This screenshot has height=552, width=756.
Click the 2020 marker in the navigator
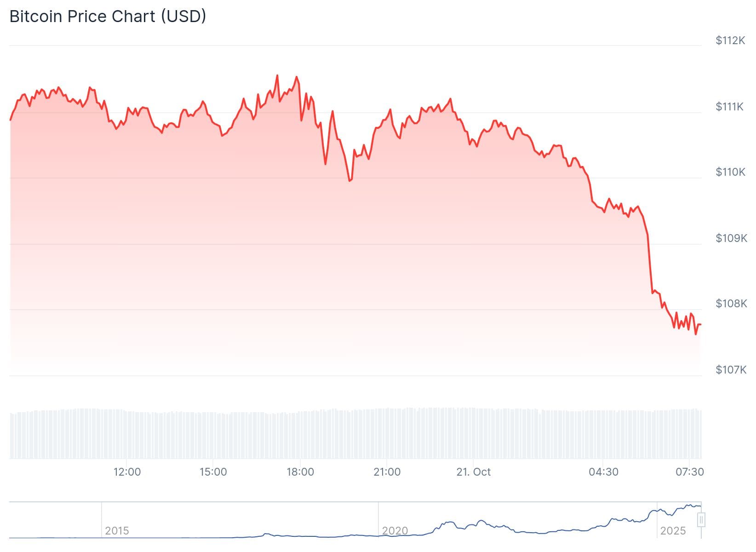click(395, 531)
